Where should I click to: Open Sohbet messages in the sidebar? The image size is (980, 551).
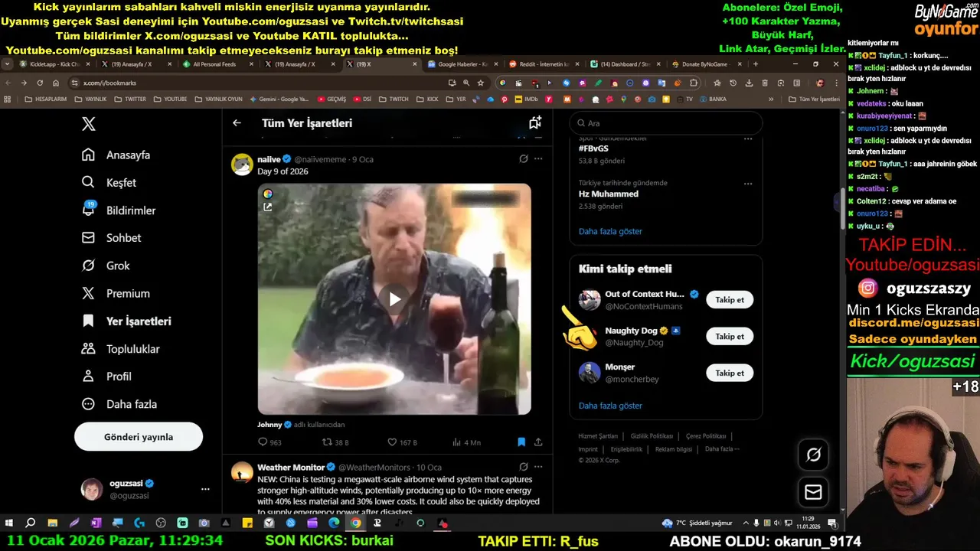coord(112,238)
